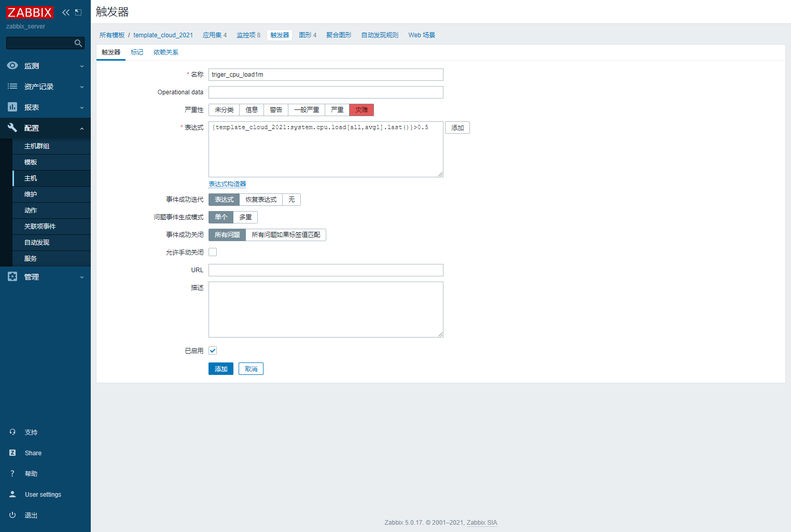This screenshot has height=532, width=791.
Task: Open the Share Z icon
Action: (x=12, y=453)
